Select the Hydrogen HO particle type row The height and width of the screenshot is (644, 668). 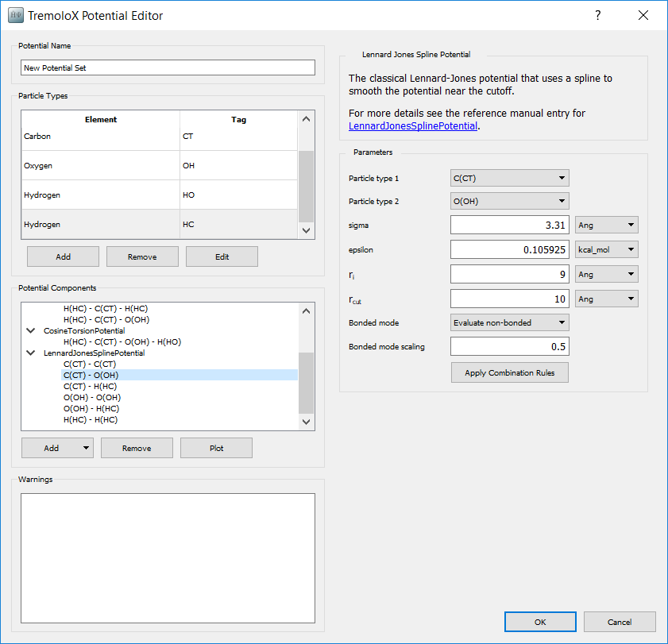pos(160,195)
